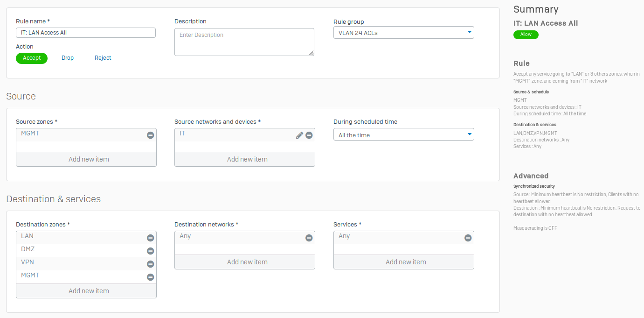Viewport: 644px width, 318px height.
Task: Remove MGMT from destination zones
Action: [150, 277]
